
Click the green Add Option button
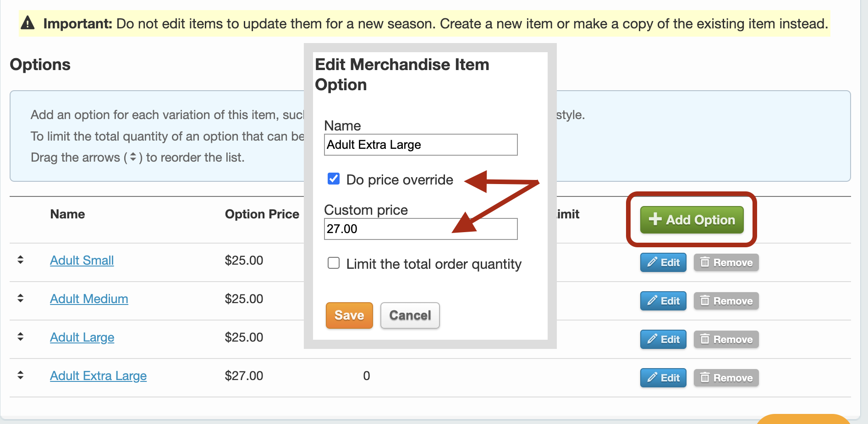[691, 220]
